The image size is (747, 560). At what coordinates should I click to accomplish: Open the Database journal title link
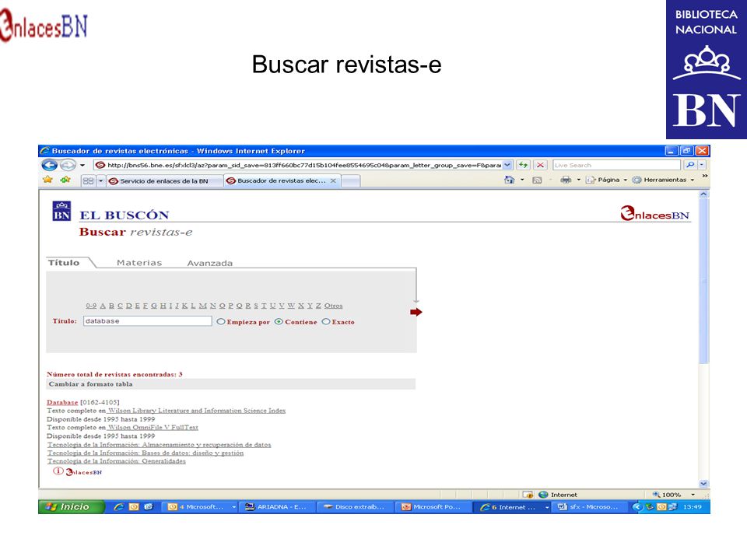(x=62, y=402)
